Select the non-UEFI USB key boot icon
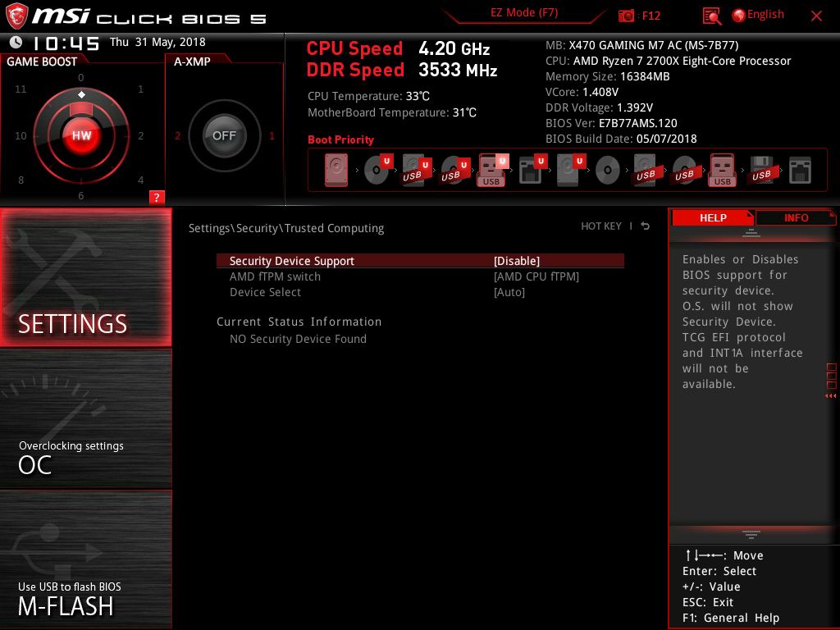 tap(722, 171)
